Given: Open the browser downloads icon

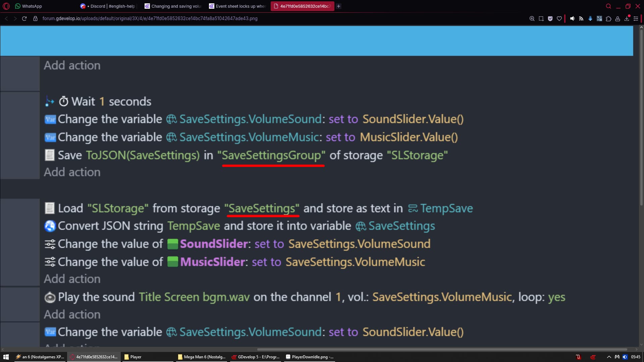Looking at the screenshot, I should (627, 19).
